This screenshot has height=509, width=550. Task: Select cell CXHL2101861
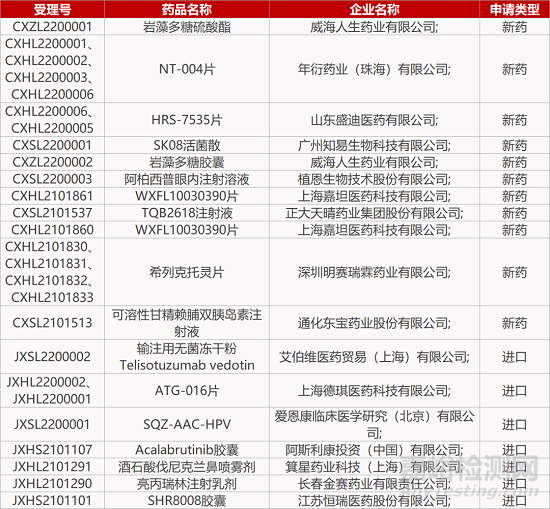[52, 196]
